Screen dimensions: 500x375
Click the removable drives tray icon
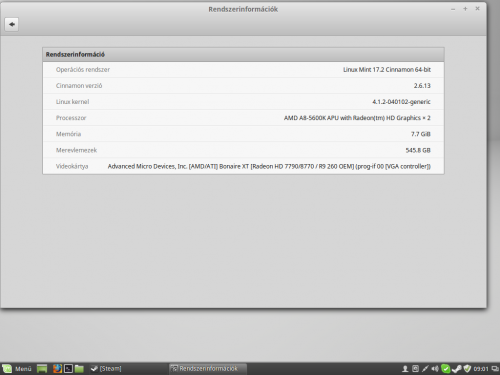tap(415, 369)
